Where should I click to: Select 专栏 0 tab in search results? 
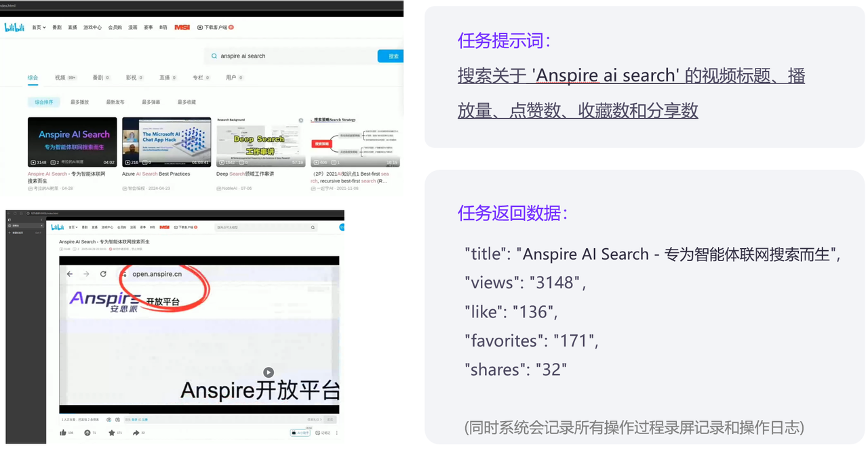201,78
